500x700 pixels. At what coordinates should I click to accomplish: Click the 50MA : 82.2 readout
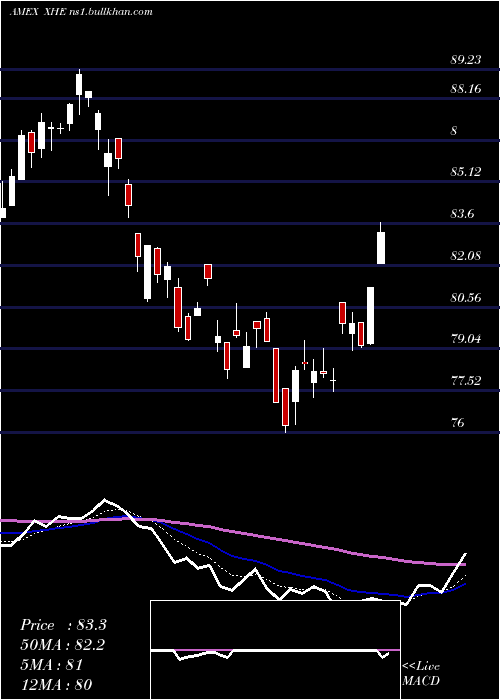63,645
